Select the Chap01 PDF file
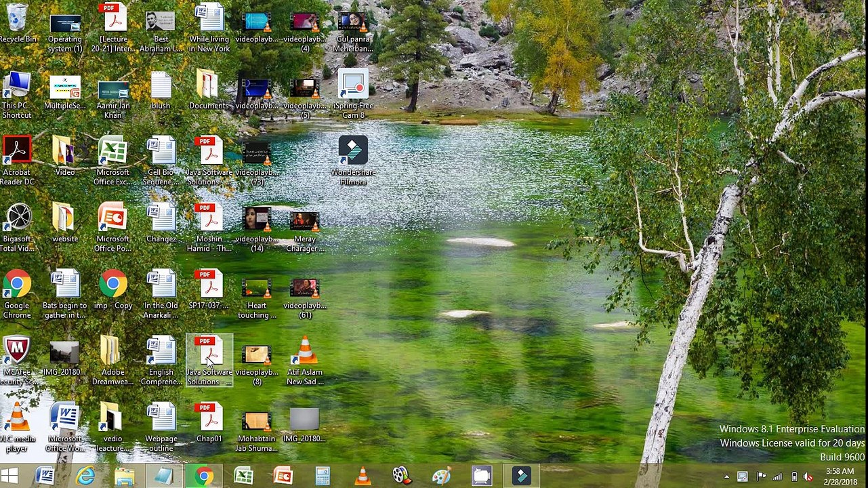The width and height of the screenshot is (868, 488). [x=209, y=424]
